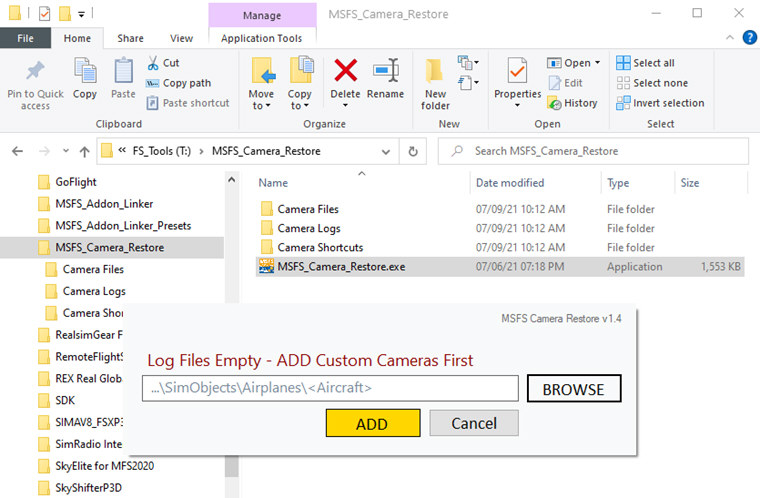The height and width of the screenshot is (498, 760).
Task: Click the BROWSE button in dialog
Action: tap(573, 388)
